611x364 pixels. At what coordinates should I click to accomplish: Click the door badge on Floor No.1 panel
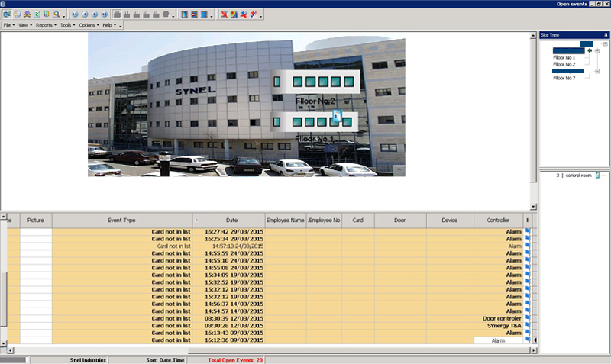[337, 117]
